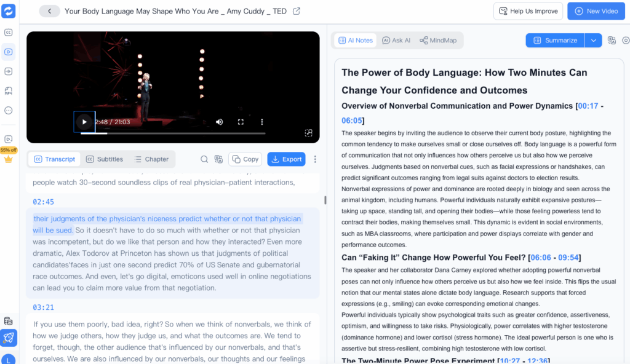Go back with the left arrow button
The height and width of the screenshot is (364, 630).
point(49,11)
